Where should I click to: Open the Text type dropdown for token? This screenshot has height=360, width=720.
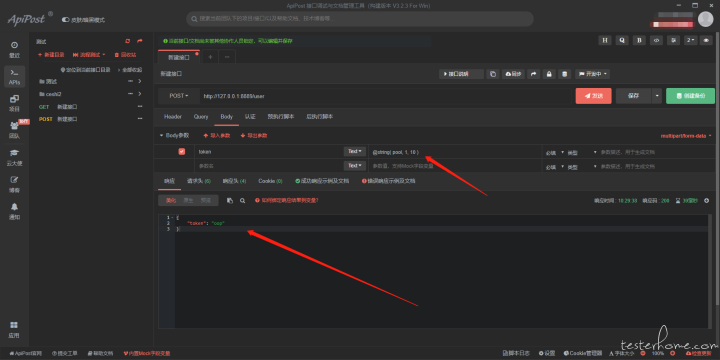pyautogui.click(x=354, y=152)
